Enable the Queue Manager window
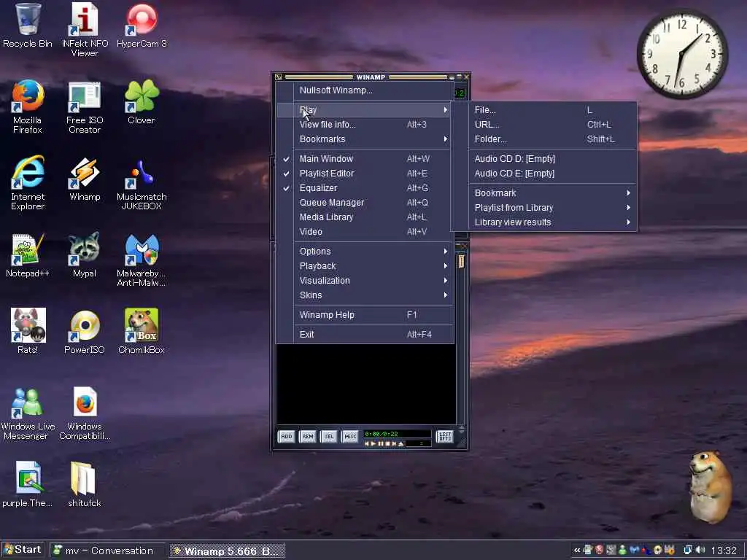 (x=365, y=203)
